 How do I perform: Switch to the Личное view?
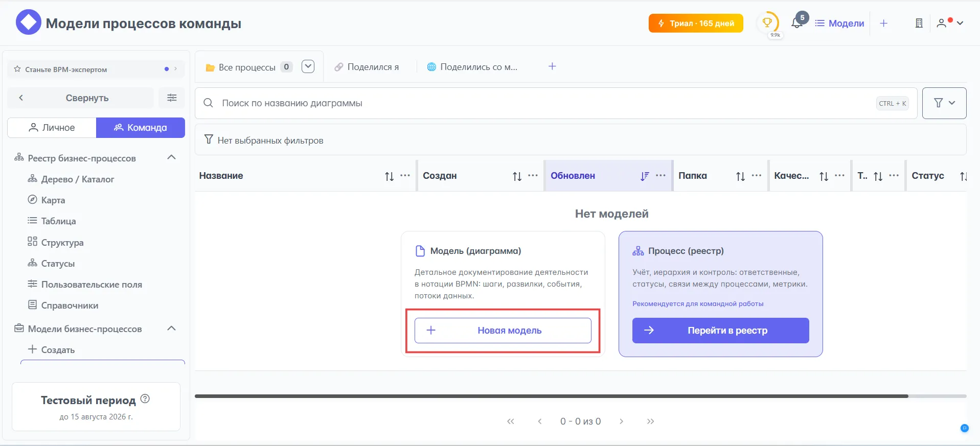(x=52, y=128)
